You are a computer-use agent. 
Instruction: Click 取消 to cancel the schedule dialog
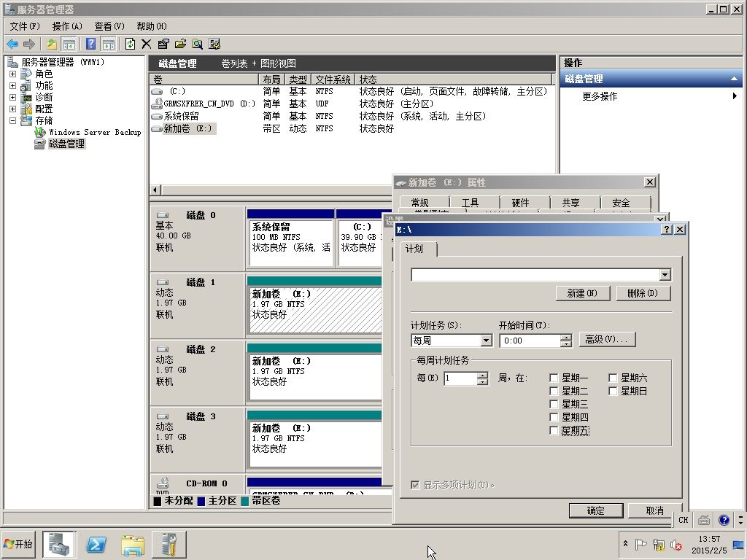pyautogui.click(x=654, y=510)
